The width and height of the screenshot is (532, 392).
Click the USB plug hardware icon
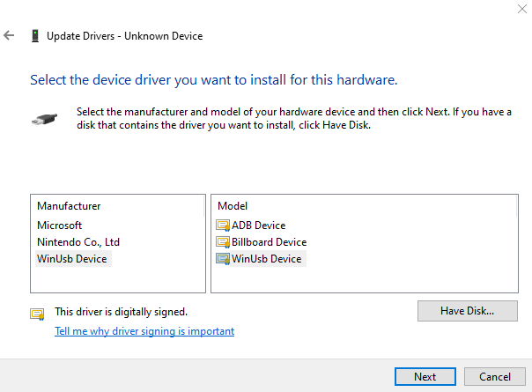click(x=44, y=119)
